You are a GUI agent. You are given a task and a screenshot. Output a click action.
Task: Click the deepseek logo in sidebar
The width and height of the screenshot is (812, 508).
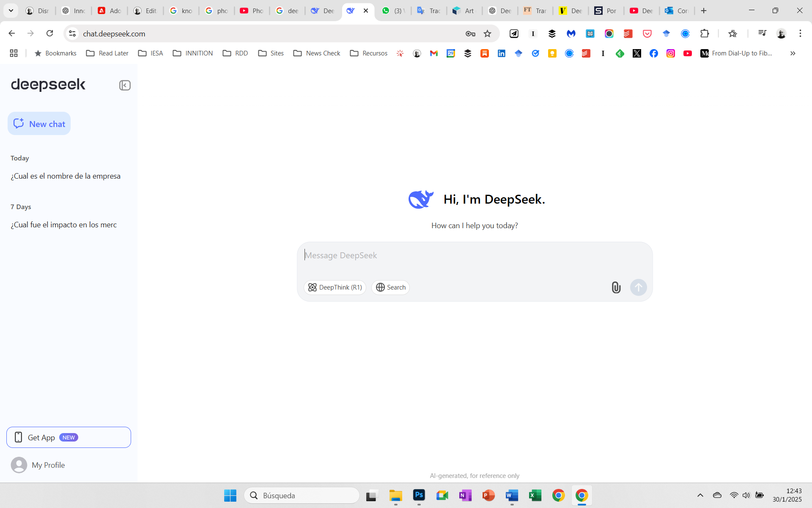48,85
